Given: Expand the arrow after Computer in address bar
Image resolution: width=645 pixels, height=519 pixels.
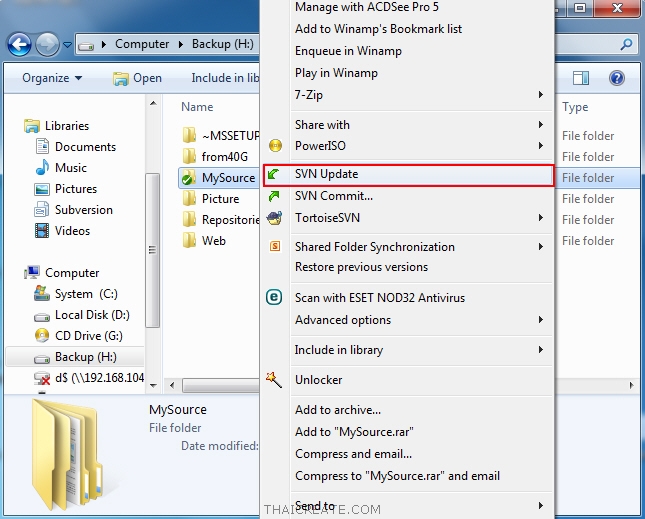Looking at the screenshot, I should pyautogui.click(x=181, y=44).
